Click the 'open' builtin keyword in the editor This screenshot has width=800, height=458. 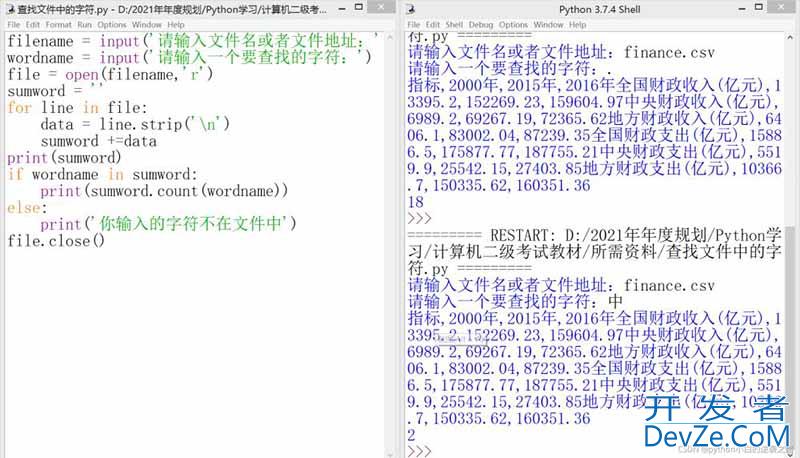click(82, 74)
